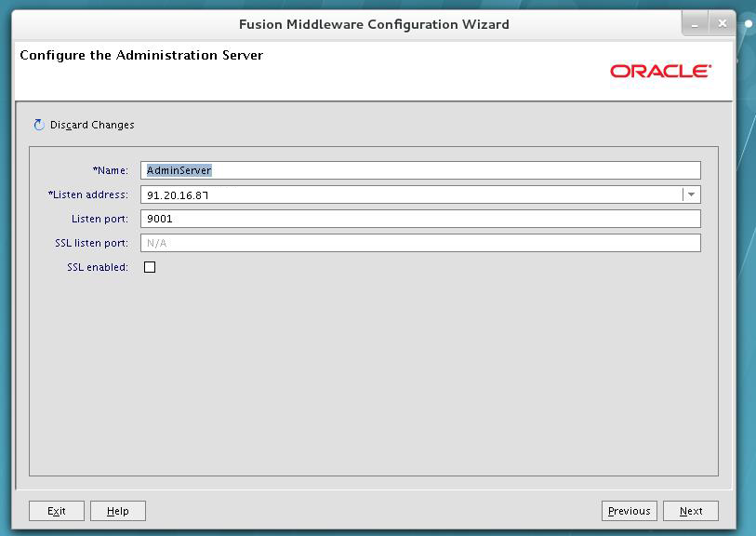
Task: Focus the Listen port field showing 9001
Action: (x=420, y=219)
